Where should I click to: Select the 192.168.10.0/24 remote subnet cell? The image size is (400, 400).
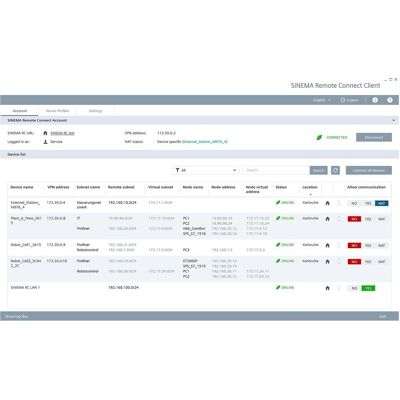click(122, 202)
